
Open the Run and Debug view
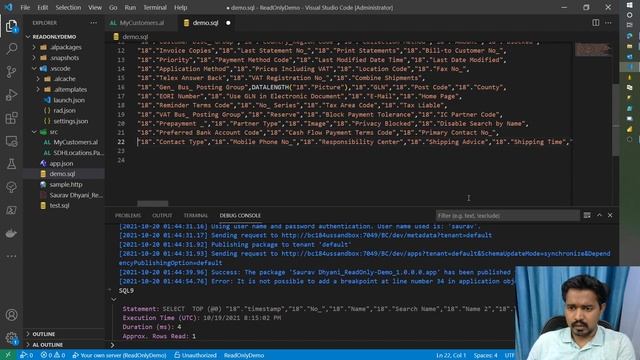point(11,95)
